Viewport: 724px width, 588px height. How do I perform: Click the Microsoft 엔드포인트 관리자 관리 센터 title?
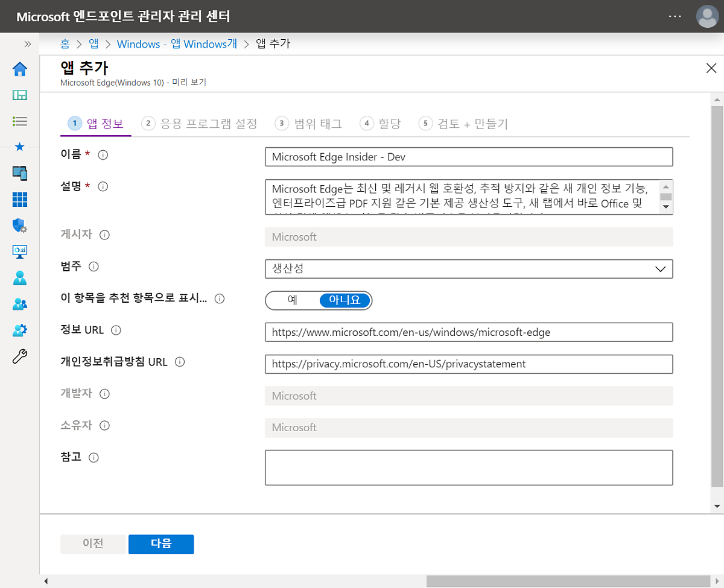123,16
